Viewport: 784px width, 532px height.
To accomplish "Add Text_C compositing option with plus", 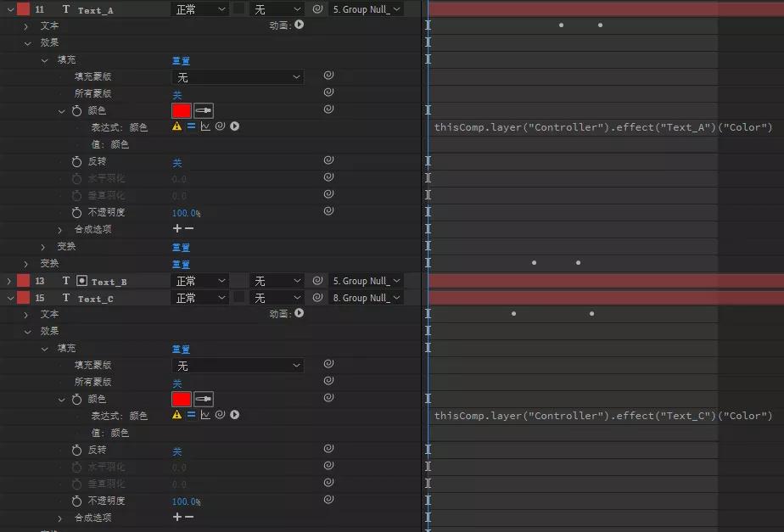I will tap(177, 517).
